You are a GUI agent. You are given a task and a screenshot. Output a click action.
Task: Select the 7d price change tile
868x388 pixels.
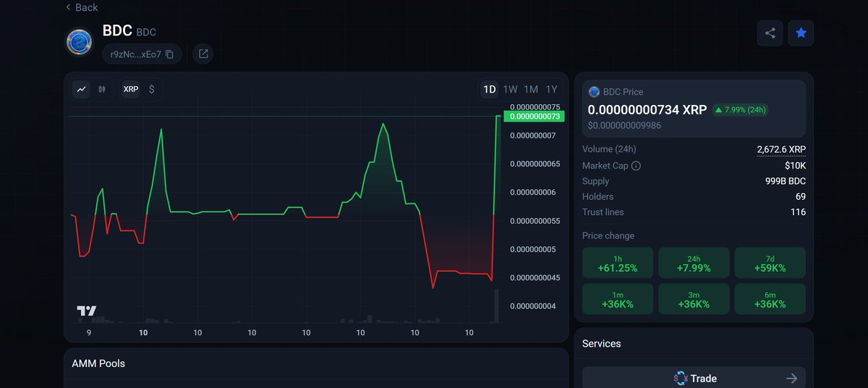coord(770,263)
